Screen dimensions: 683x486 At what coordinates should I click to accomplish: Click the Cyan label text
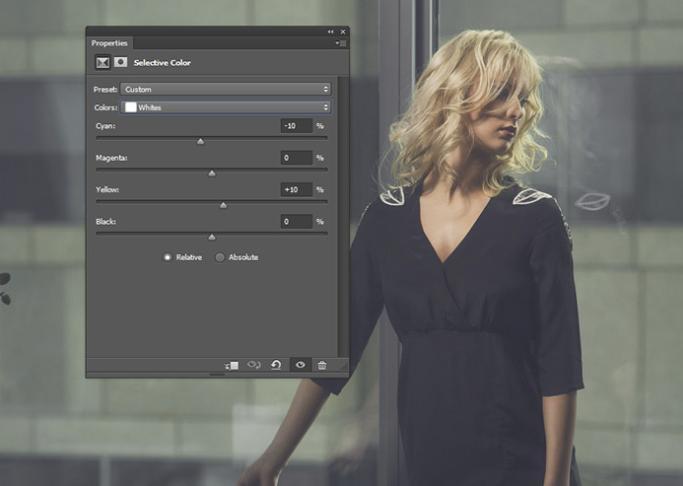click(x=105, y=126)
